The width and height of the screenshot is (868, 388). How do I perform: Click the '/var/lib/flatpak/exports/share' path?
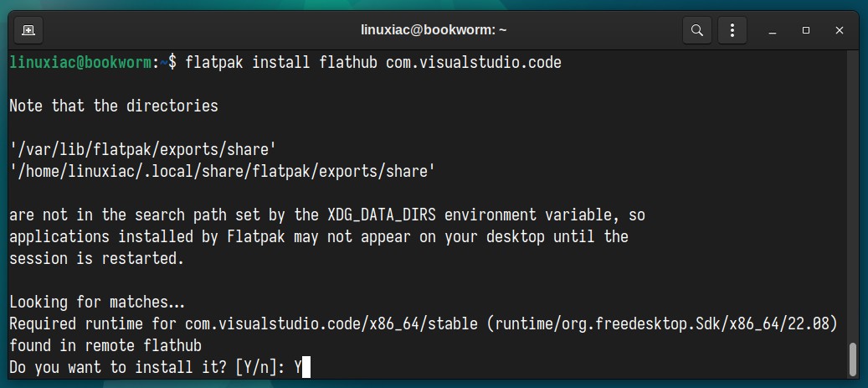pyautogui.click(x=143, y=149)
